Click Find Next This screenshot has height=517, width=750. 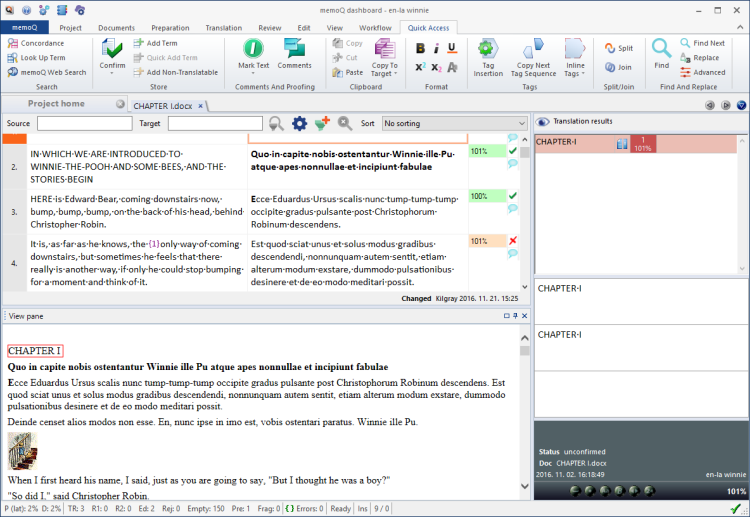pos(702,43)
